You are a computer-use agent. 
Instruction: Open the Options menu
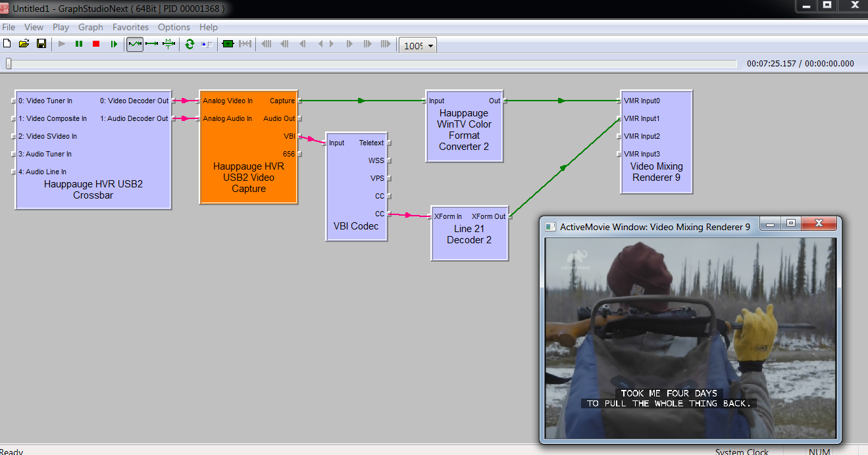tap(174, 27)
